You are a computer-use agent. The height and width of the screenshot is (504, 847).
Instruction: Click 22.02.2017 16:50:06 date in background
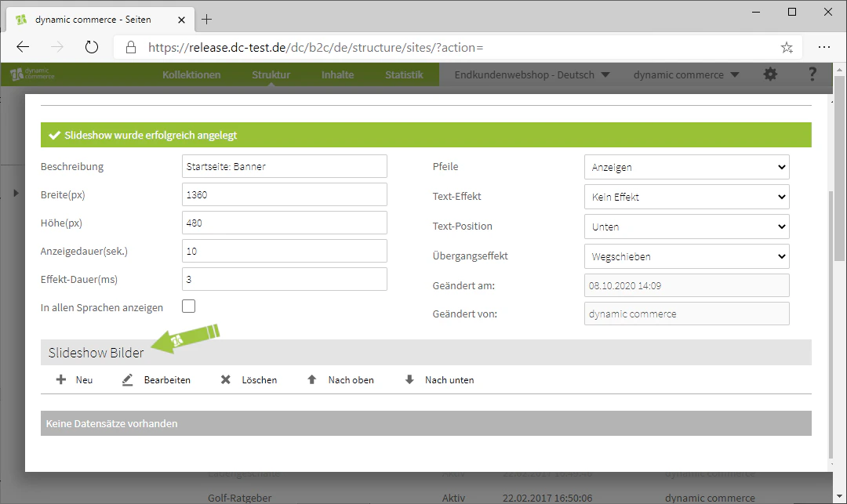click(547, 498)
